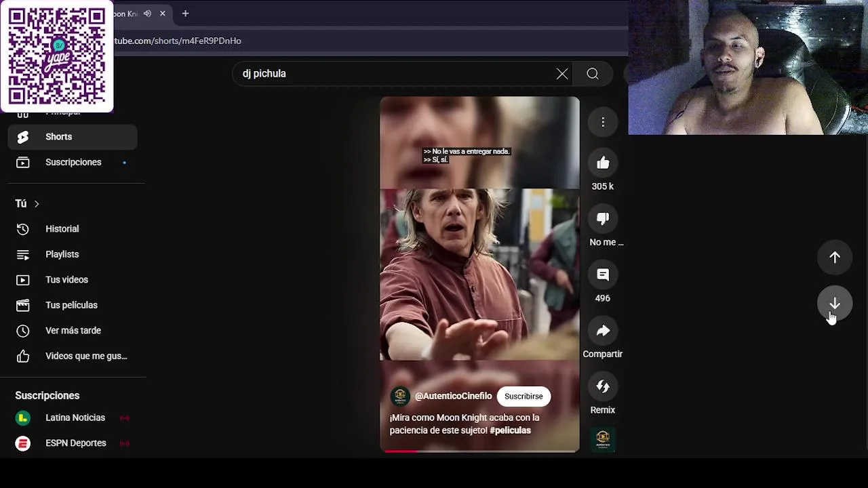Dislike the short via thumbs-down icon
Image resolution: width=868 pixels, height=488 pixels.
[x=603, y=218]
